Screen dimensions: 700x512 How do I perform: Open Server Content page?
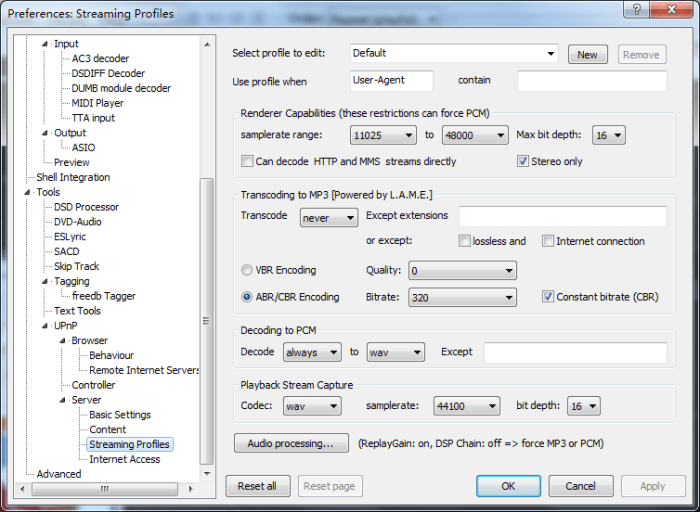[x=108, y=429]
